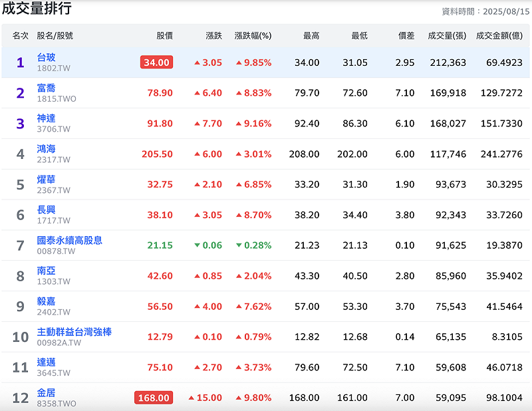Open the 鴻海 stock link
This screenshot has width=532, height=411.
46,149
